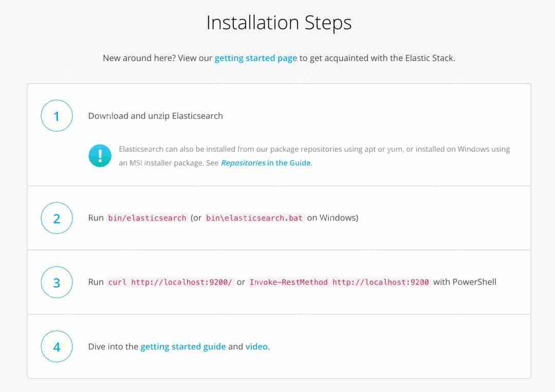Click the Download and unzip Elasticsearch text
Image resolution: width=555 pixels, height=392 pixels.
(155, 116)
